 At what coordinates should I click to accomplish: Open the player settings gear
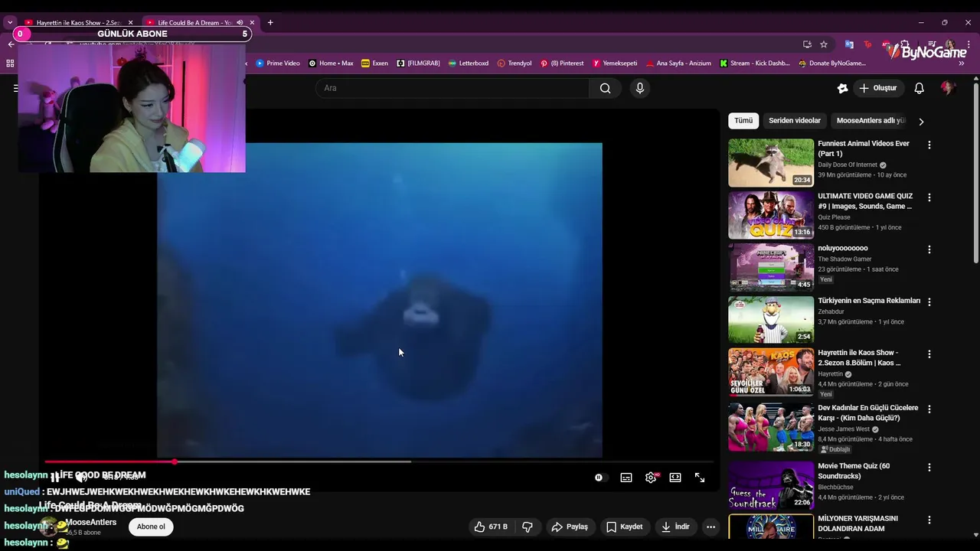(651, 478)
